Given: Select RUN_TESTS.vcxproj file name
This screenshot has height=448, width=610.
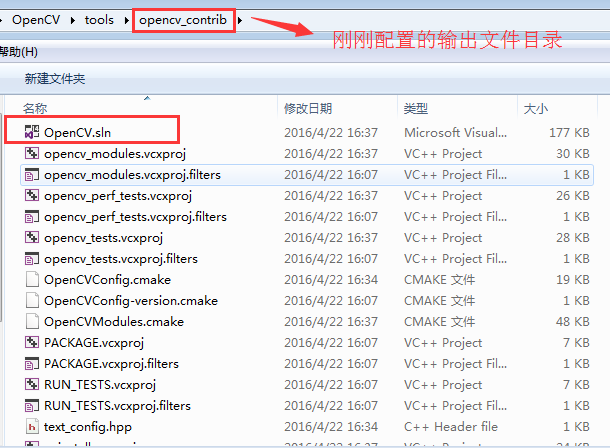Looking at the screenshot, I should coord(100,385).
